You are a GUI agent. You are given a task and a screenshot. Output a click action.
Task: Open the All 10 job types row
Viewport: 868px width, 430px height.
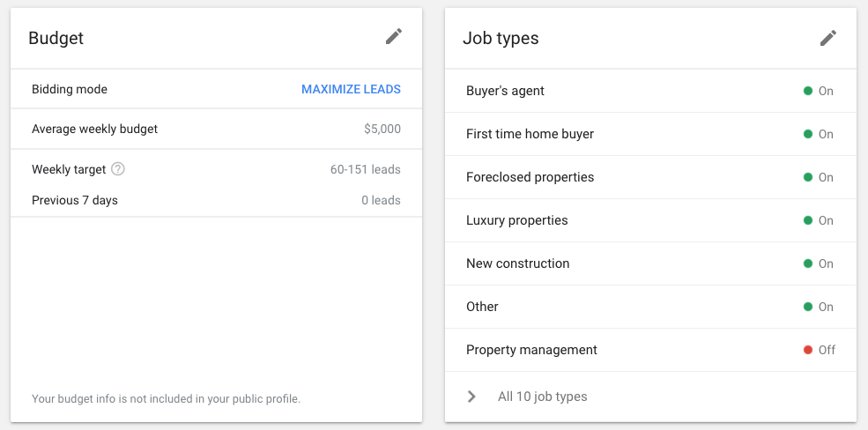click(543, 397)
